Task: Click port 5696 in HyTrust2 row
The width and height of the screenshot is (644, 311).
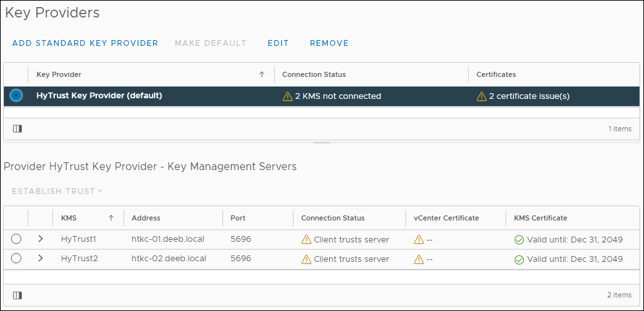Action: 241,259
